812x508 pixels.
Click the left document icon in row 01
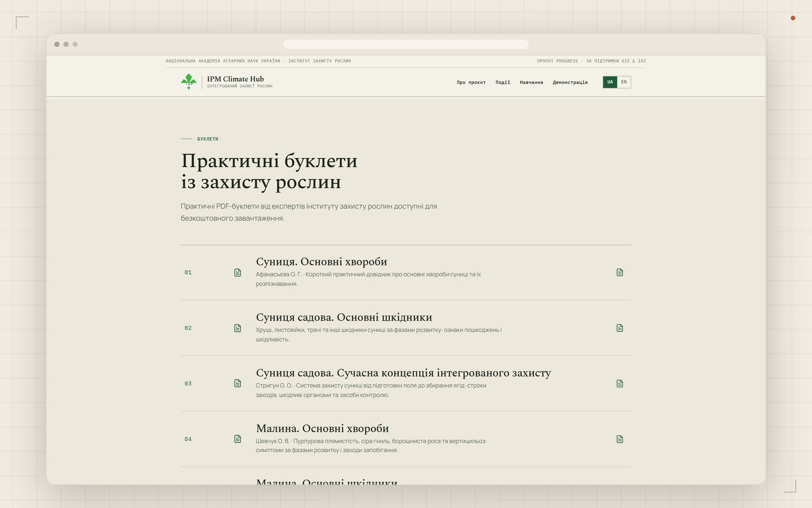[x=238, y=273]
